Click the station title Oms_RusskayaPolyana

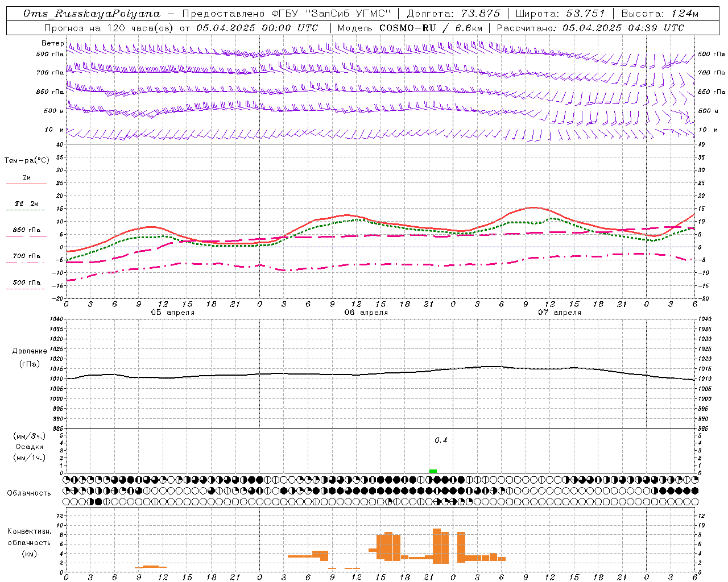(92, 14)
